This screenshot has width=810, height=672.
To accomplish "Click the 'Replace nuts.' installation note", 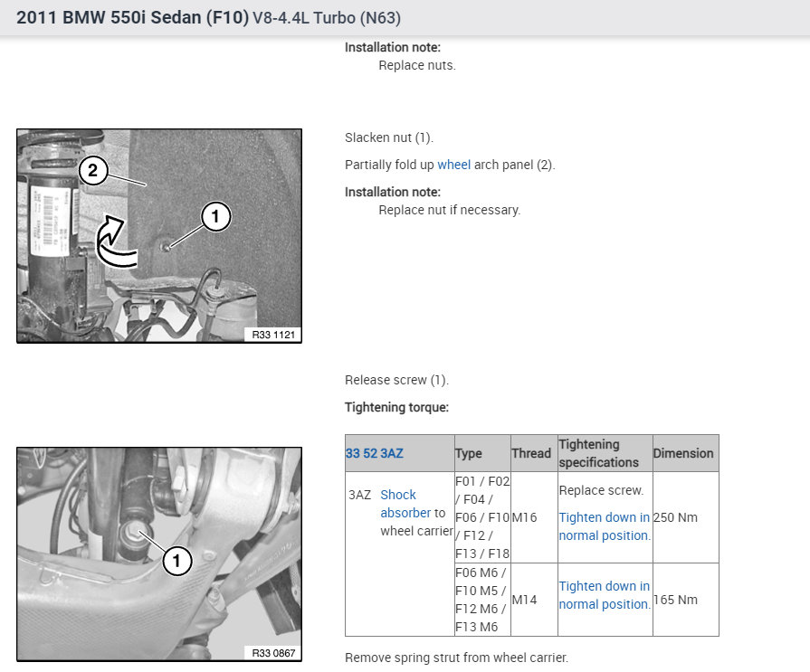I will [417, 65].
